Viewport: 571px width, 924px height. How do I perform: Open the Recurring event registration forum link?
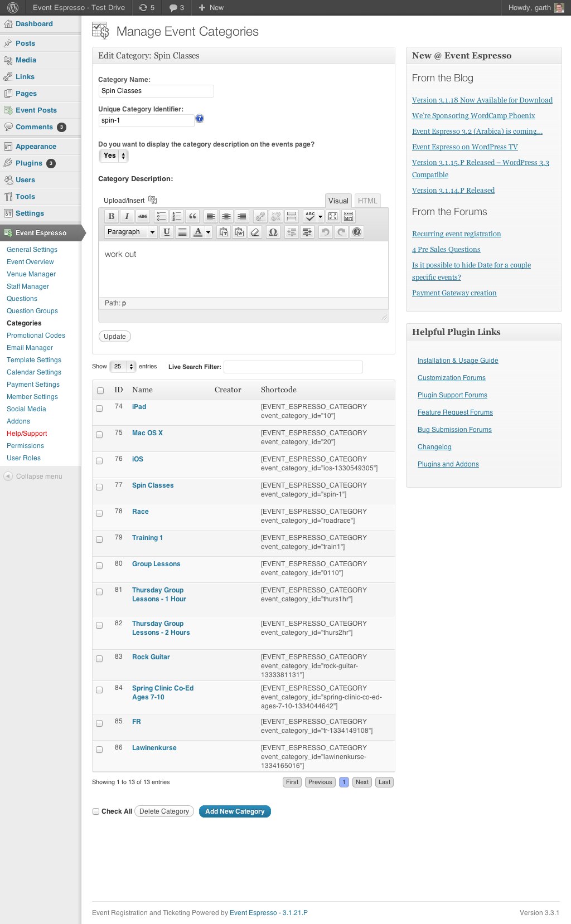pos(456,234)
